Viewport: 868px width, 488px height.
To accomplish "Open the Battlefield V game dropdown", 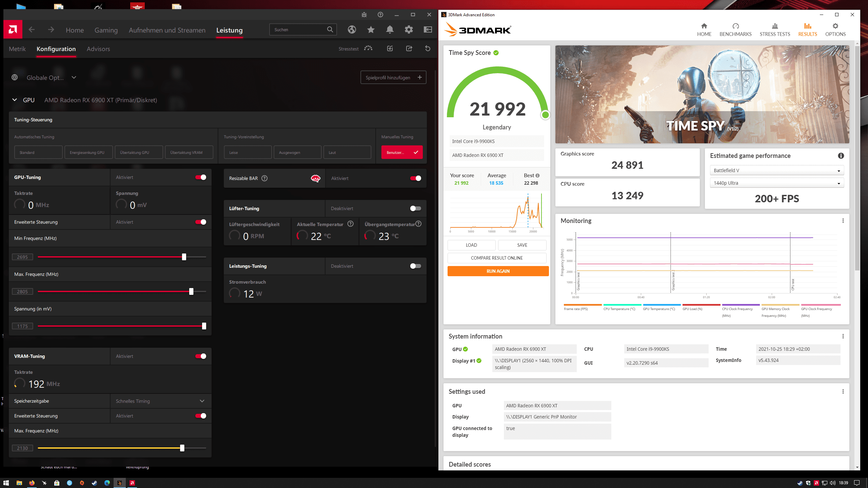I will tap(776, 170).
